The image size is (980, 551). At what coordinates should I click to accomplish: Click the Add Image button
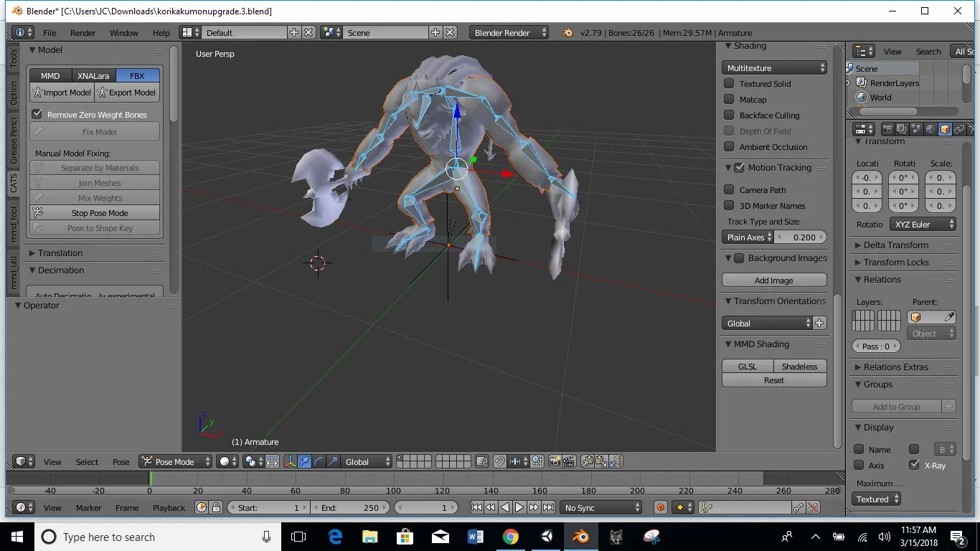774,280
